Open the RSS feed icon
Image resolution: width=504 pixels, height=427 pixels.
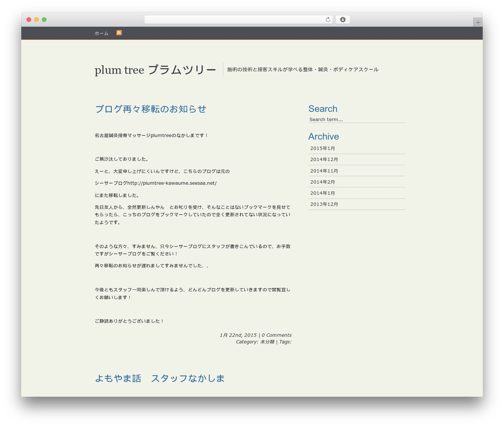point(119,33)
